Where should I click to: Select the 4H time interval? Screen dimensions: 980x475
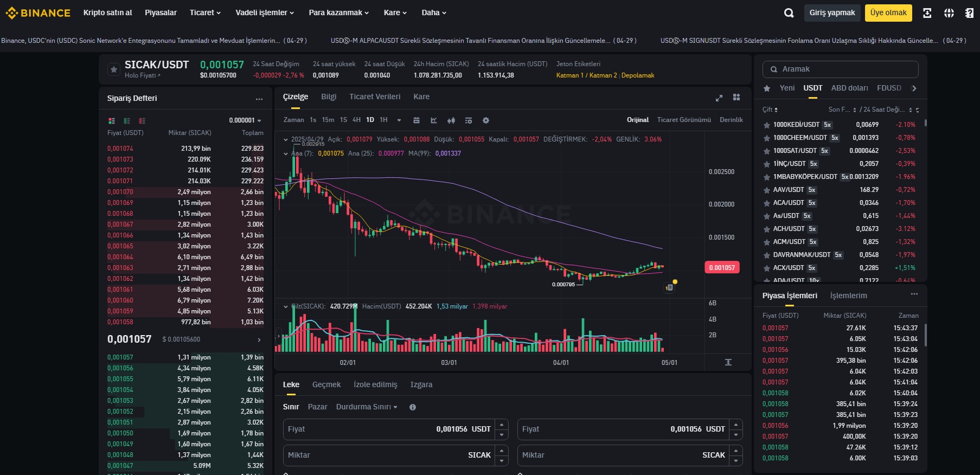pyautogui.click(x=356, y=120)
